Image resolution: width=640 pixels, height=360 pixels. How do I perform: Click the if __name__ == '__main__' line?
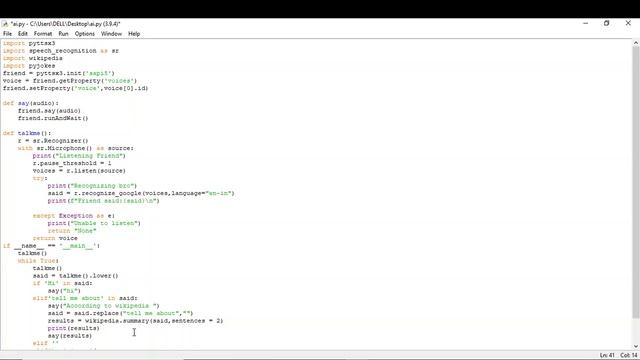51,246
